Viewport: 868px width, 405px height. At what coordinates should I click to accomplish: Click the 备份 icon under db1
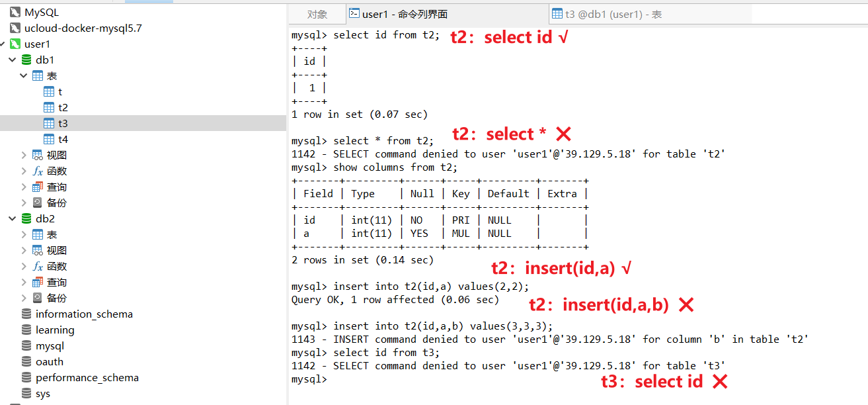(x=38, y=202)
